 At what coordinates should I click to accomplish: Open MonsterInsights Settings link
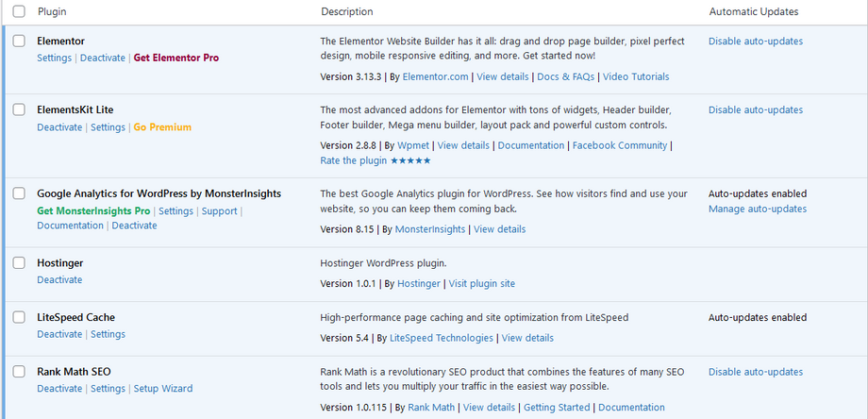(x=176, y=210)
